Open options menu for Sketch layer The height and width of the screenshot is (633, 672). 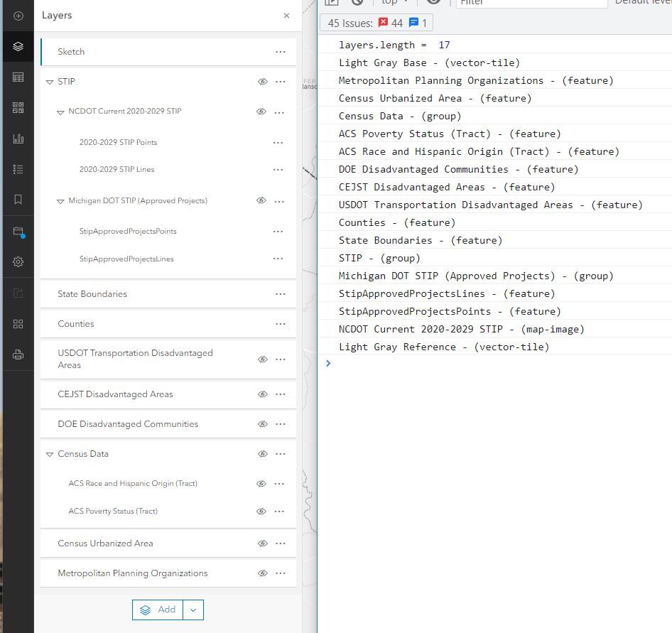[281, 52]
